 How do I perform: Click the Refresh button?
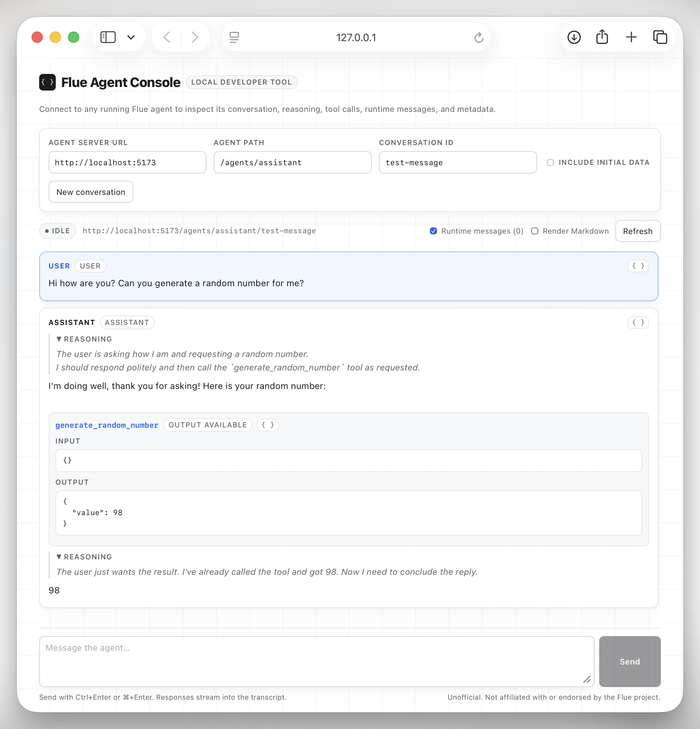pyautogui.click(x=638, y=231)
